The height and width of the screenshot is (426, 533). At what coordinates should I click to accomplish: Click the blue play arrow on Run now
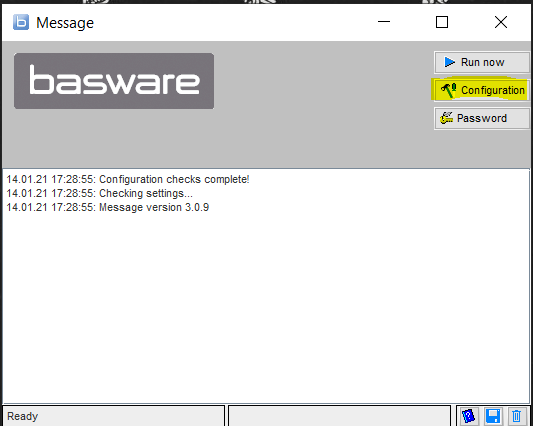[449, 62]
